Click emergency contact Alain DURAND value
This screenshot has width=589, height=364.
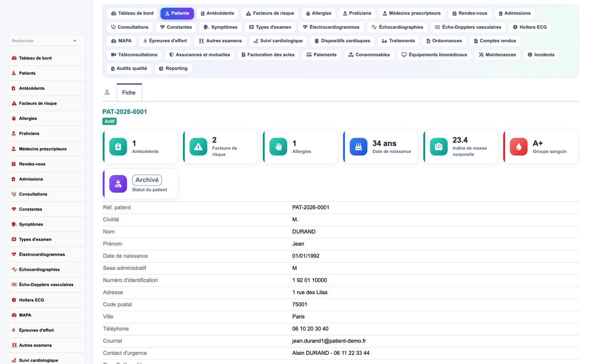click(x=331, y=353)
